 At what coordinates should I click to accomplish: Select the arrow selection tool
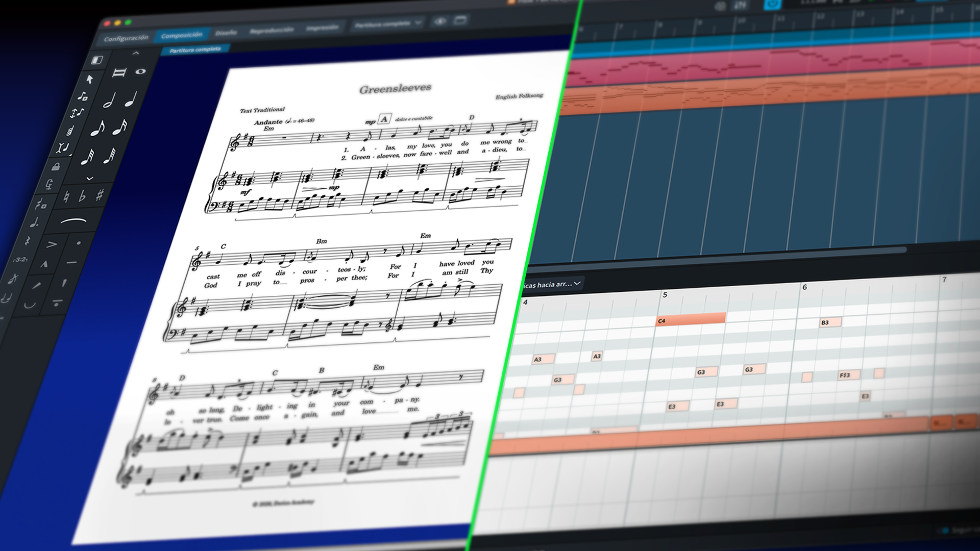coord(90,79)
